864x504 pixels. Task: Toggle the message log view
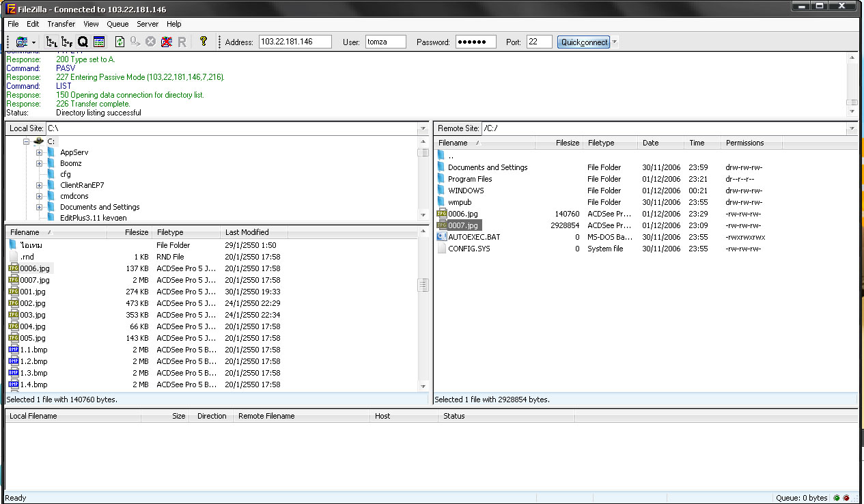(99, 42)
